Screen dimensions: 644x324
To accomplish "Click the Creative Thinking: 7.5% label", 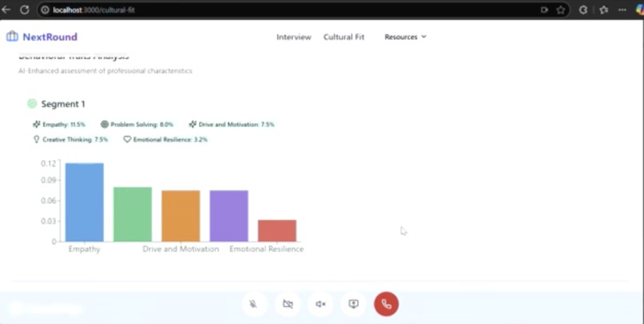I will [75, 140].
